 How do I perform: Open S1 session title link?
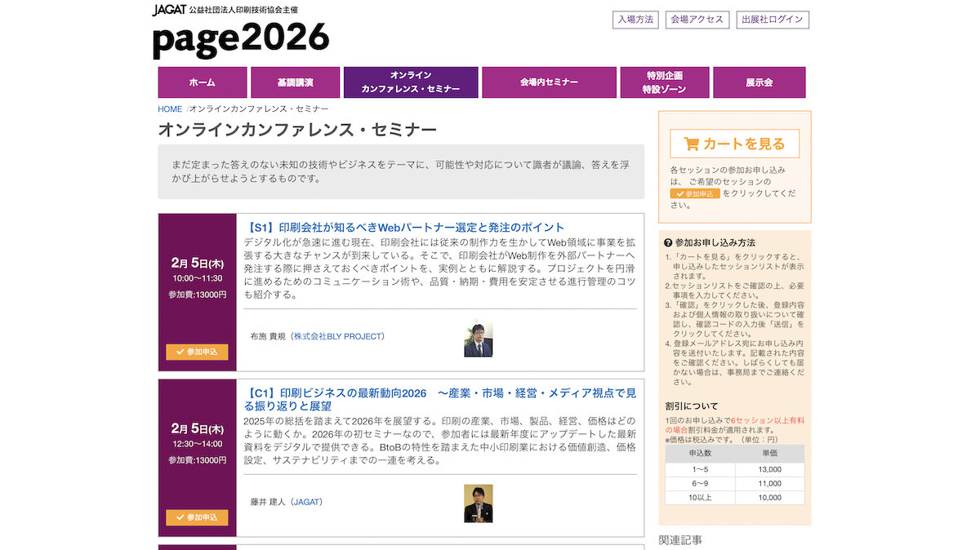pyautogui.click(x=404, y=227)
